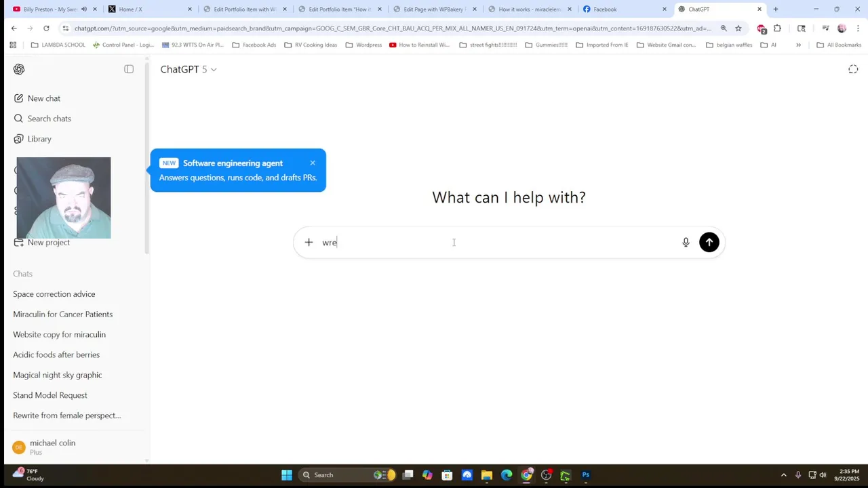The height and width of the screenshot is (488, 868).
Task: Dismiss the Software engineering agent tooltip
Action: [313, 163]
